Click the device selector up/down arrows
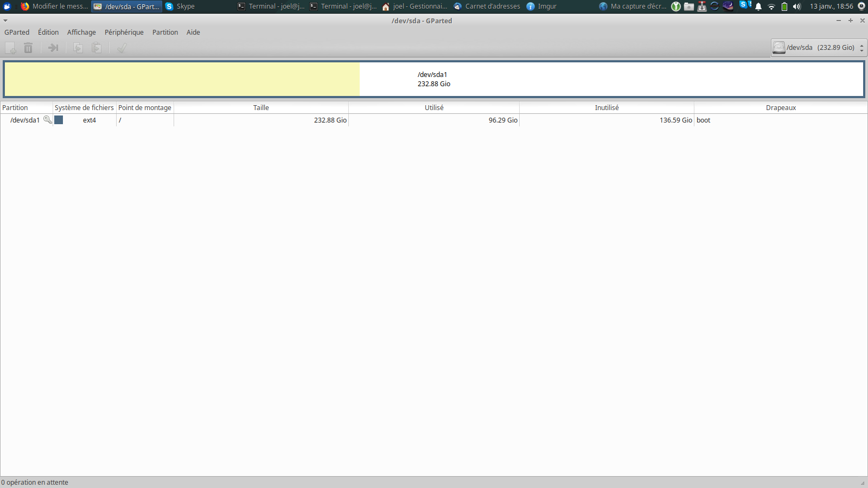 (x=861, y=48)
